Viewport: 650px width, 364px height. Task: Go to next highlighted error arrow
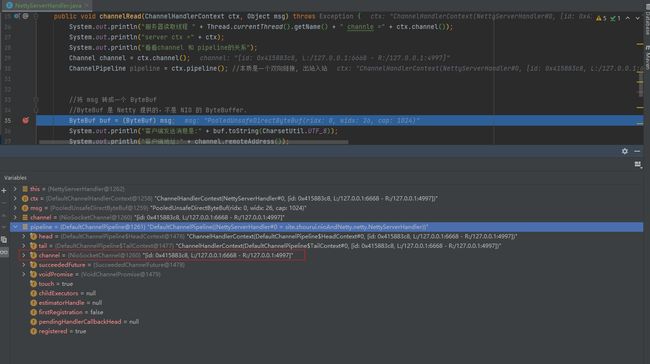[638, 18]
